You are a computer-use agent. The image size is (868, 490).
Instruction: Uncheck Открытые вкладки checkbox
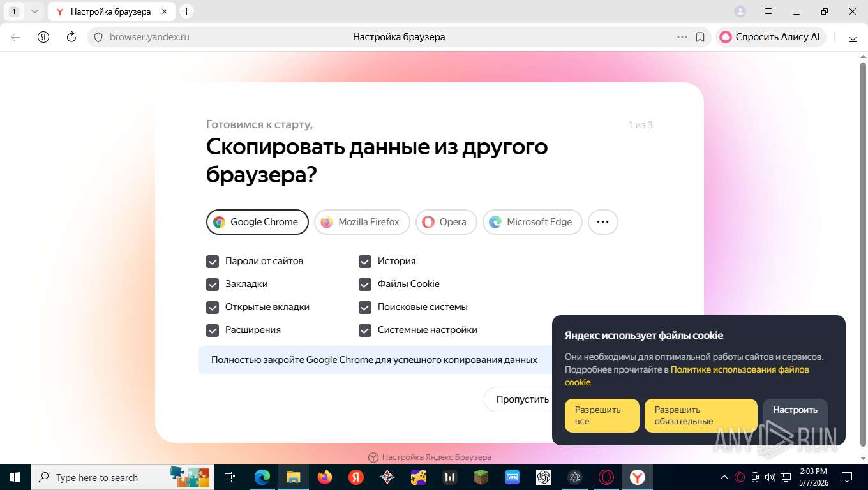(x=213, y=307)
